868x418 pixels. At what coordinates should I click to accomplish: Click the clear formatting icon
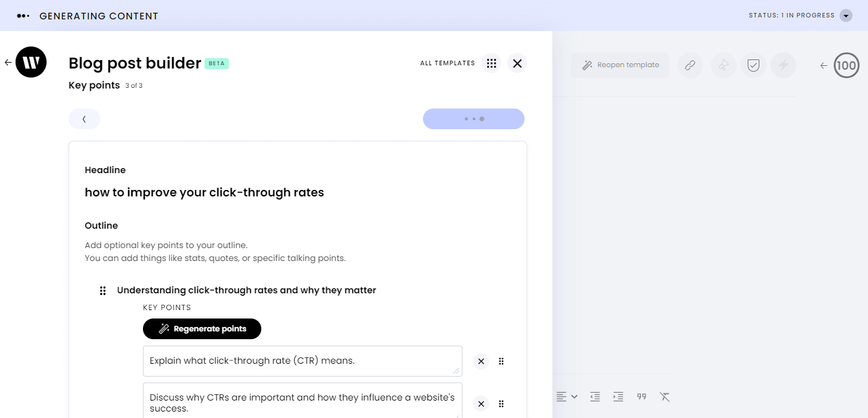click(x=664, y=396)
